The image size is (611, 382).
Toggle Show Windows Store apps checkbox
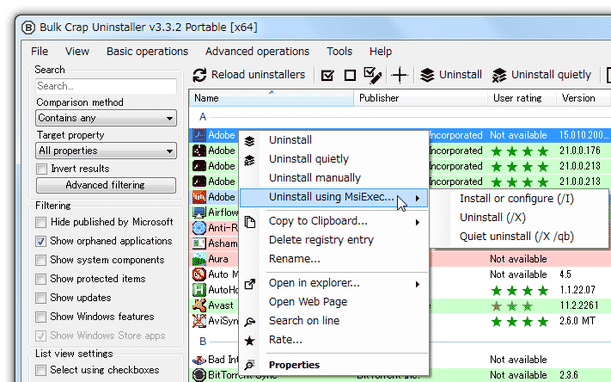pyautogui.click(x=41, y=336)
